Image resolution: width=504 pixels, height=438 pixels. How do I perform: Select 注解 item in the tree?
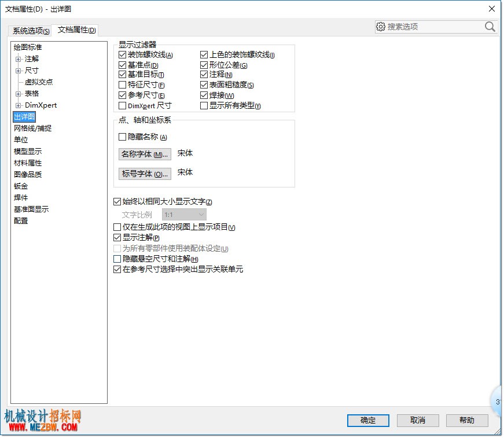[32, 59]
